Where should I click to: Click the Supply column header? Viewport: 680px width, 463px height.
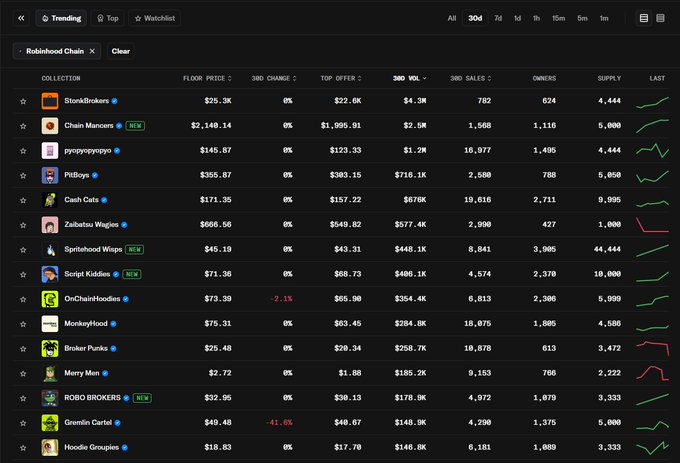(x=609, y=78)
